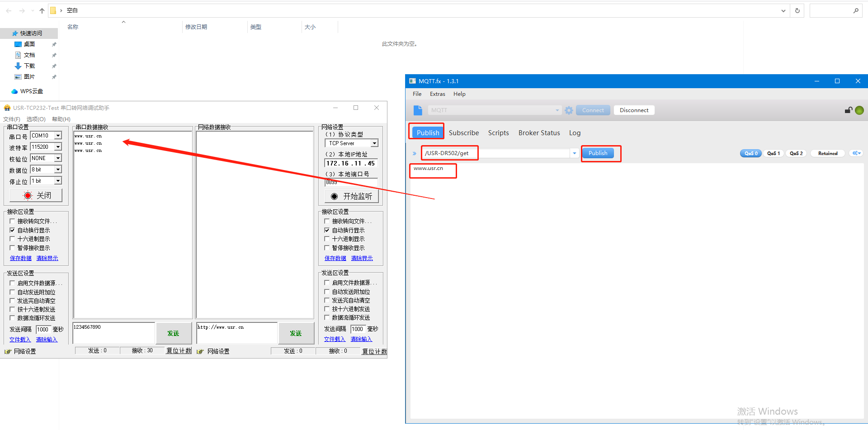Image resolution: width=868 pixels, height=430 pixels.
Task: Click the green connection status indicator
Action: [859, 110]
